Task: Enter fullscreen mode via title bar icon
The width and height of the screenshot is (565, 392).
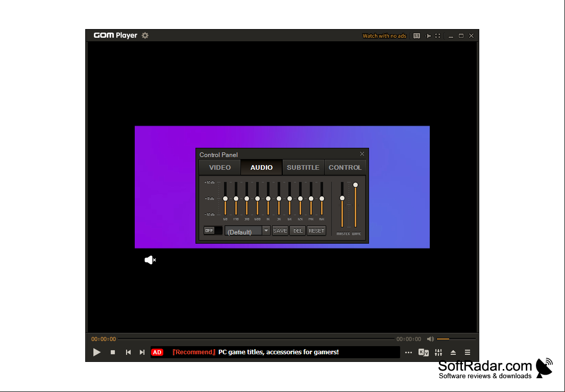Action: coord(438,36)
